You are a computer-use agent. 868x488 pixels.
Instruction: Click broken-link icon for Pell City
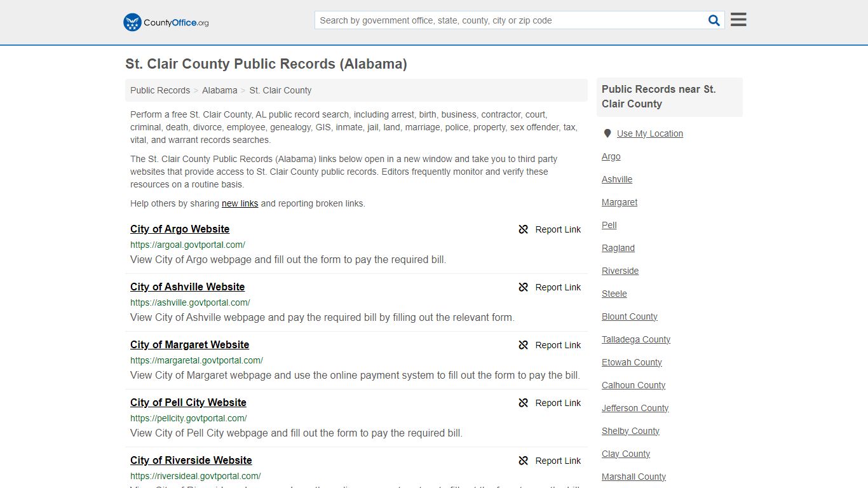click(x=523, y=403)
